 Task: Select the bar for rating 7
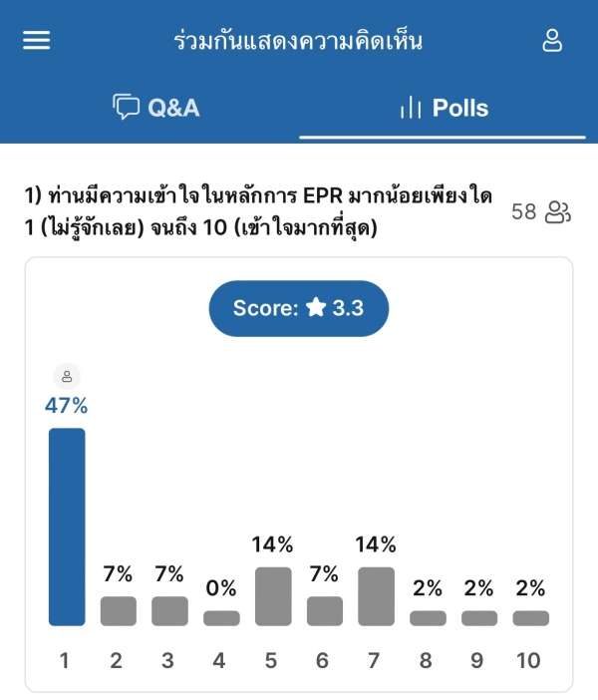point(376,596)
